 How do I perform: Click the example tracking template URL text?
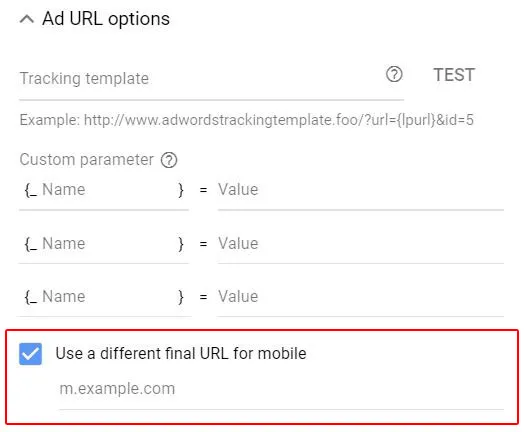pyautogui.click(x=247, y=120)
